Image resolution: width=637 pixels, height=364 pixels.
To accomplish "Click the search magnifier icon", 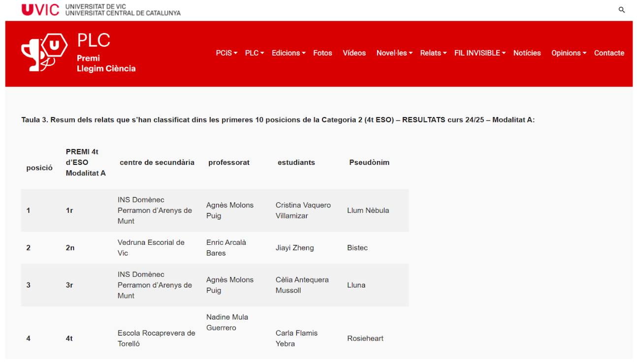I will (621, 10).
